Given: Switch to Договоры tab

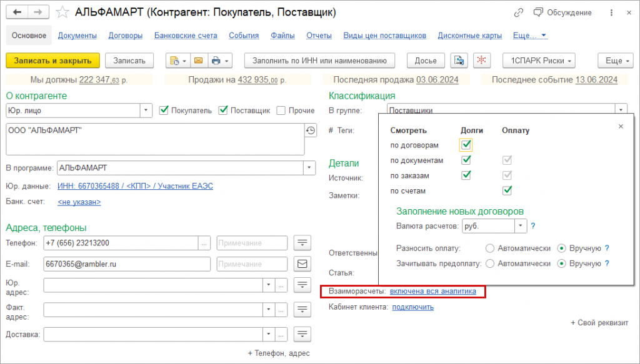Looking at the screenshot, I should (125, 36).
